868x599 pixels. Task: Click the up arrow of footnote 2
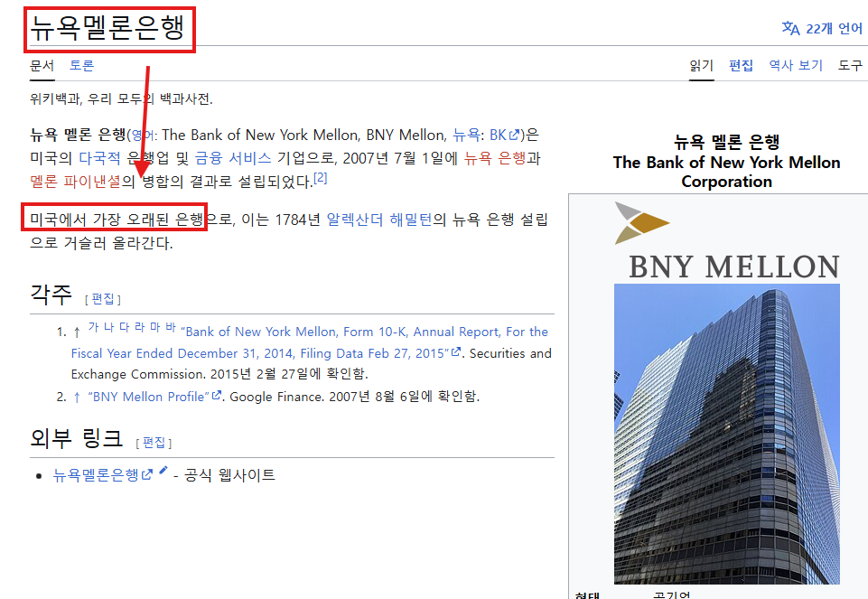[x=77, y=397]
